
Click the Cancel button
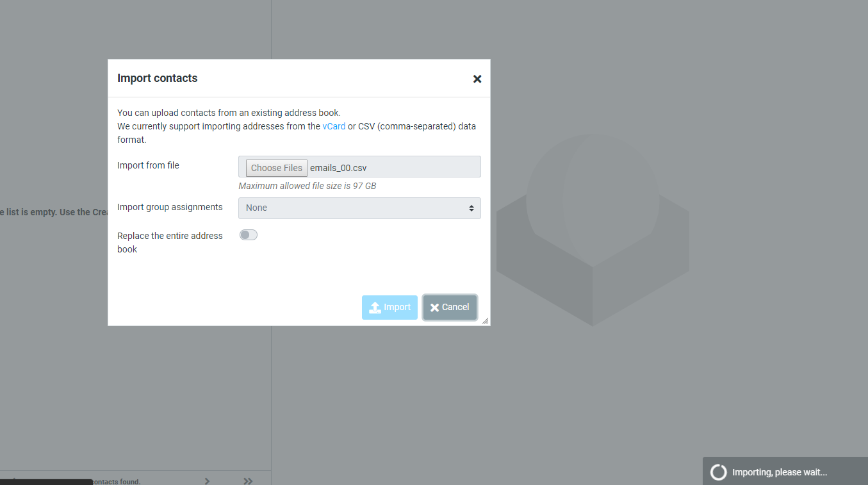pos(450,307)
